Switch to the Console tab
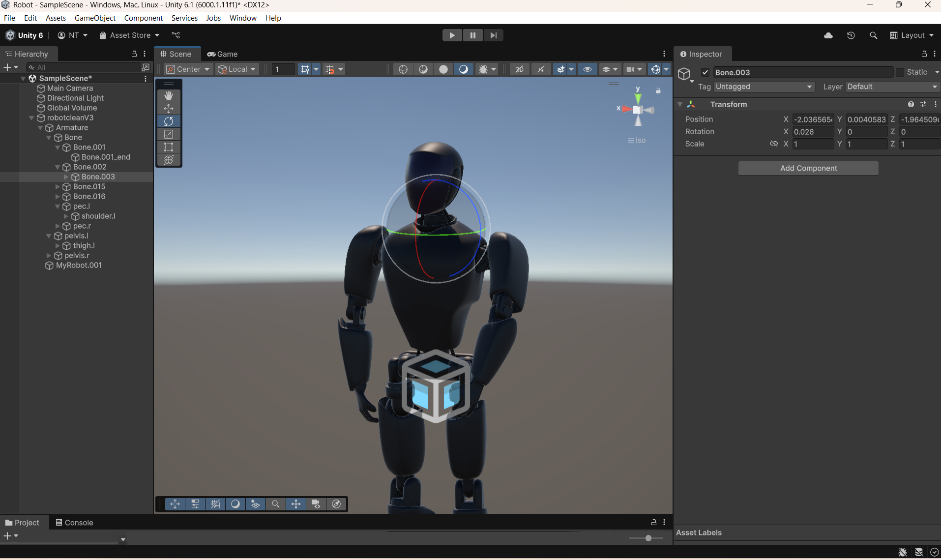The width and height of the screenshot is (941, 560). 74,523
